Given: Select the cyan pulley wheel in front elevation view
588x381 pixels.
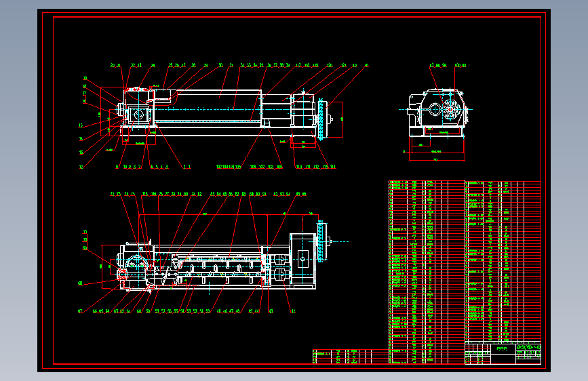Looking at the screenshot, I should 321,119.
